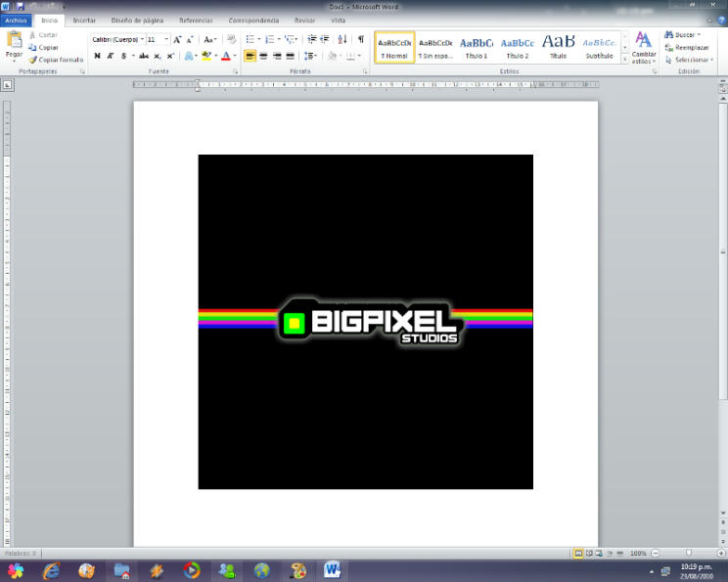Align text left

[x=250, y=56]
